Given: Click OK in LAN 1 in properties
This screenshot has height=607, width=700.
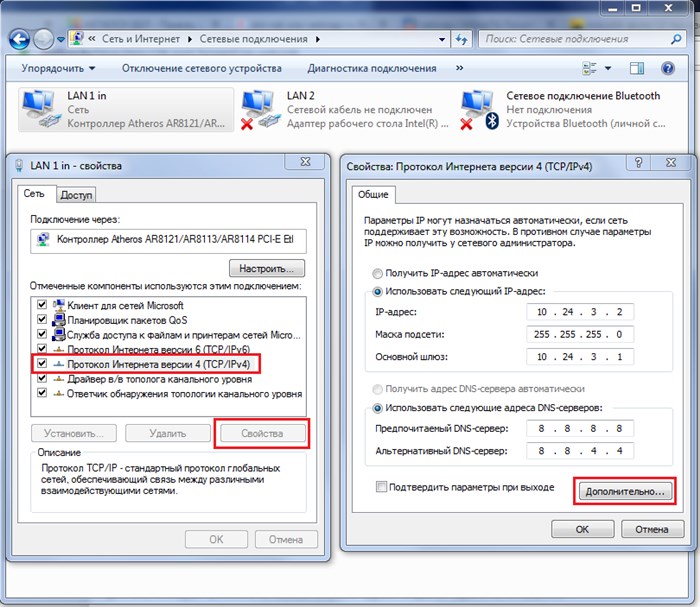Looking at the screenshot, I should (x=217, y=540).
